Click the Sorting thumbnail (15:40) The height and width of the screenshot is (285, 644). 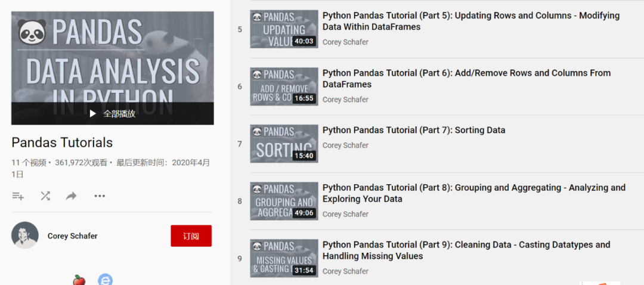coord(284,144)
